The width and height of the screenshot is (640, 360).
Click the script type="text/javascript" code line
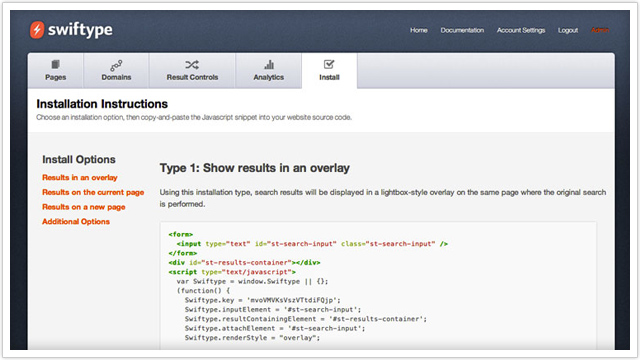click(x=232, y=272)
